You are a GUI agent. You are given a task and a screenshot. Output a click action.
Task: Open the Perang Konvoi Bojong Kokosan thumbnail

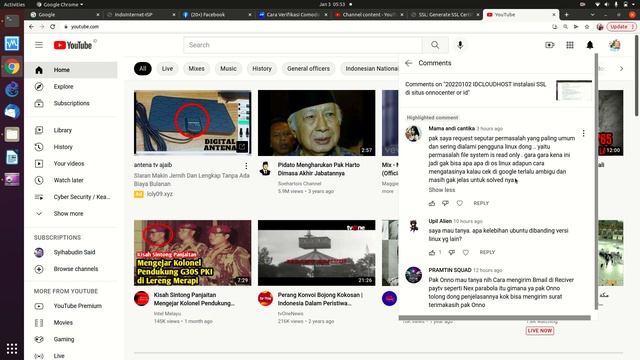(x=316, y=253)
